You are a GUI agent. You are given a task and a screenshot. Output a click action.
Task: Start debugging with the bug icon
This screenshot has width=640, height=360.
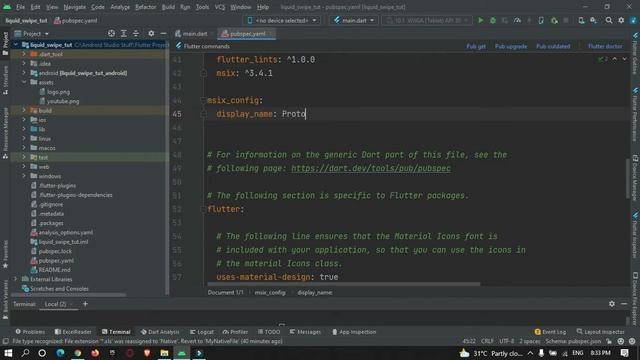click(x=493, y=20)
